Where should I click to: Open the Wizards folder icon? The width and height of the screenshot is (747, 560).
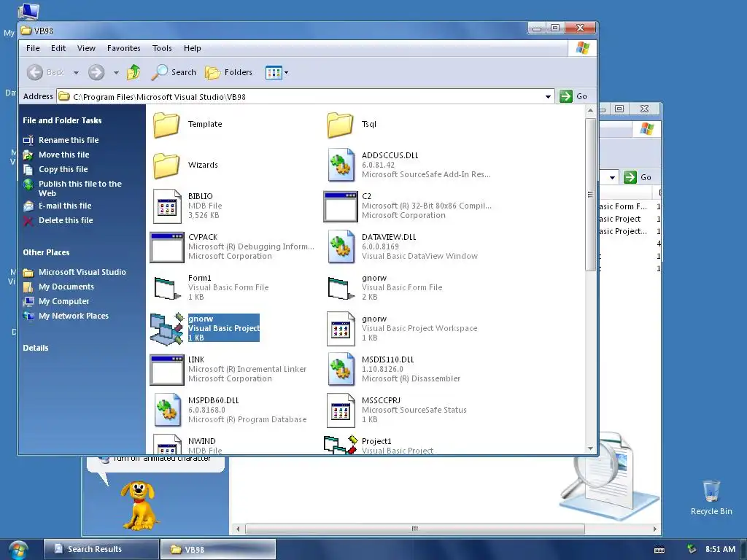(166, 166)
